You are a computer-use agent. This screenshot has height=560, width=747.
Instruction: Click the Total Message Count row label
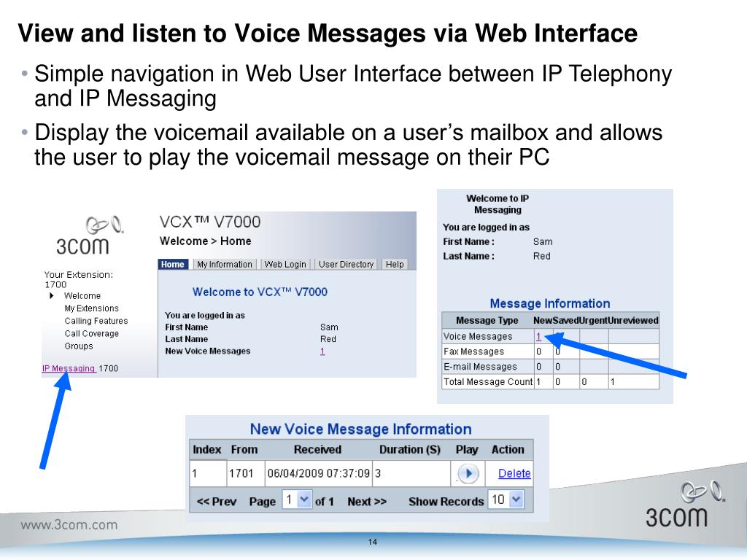(x=488, y=382)
